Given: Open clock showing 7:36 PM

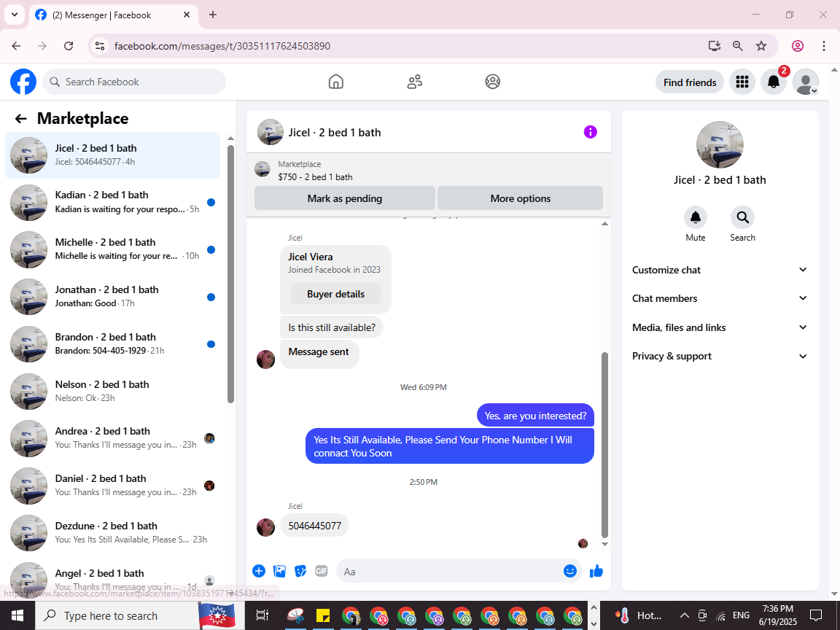Looking at the screenshot, I should click(777, 615).
